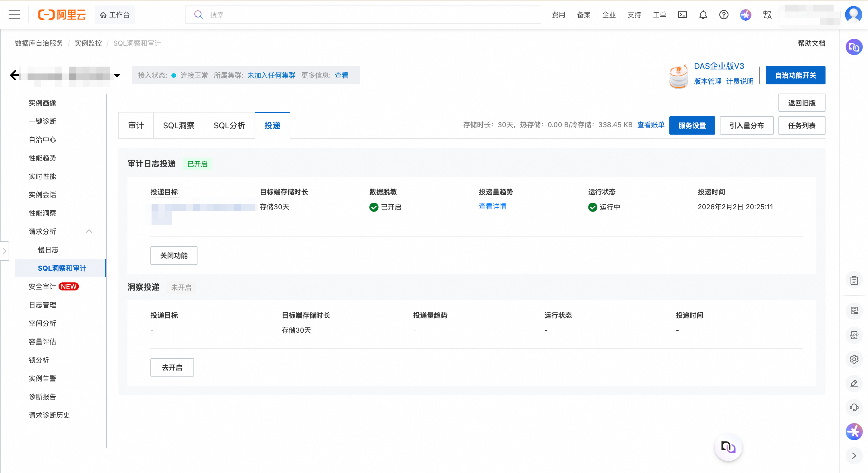Click the 查看详情 delivery trend link
This screenshot has width=868, height=473.
point(492,206)
